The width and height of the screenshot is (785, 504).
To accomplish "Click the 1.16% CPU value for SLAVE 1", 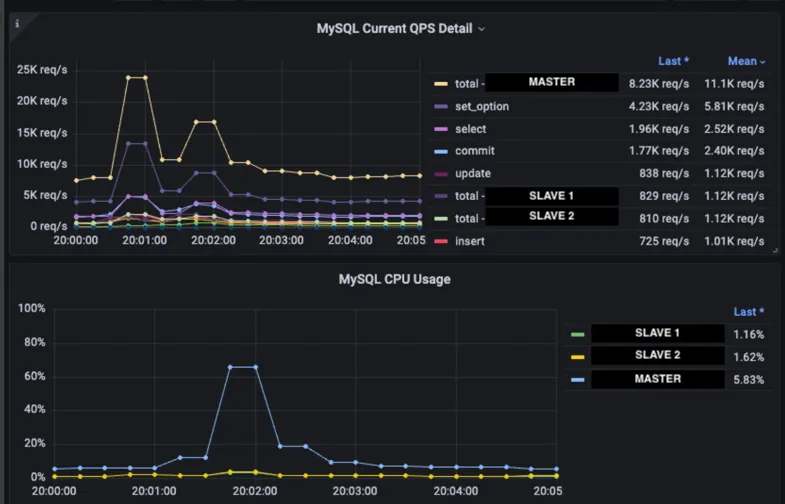I will [x=748, y=334].
